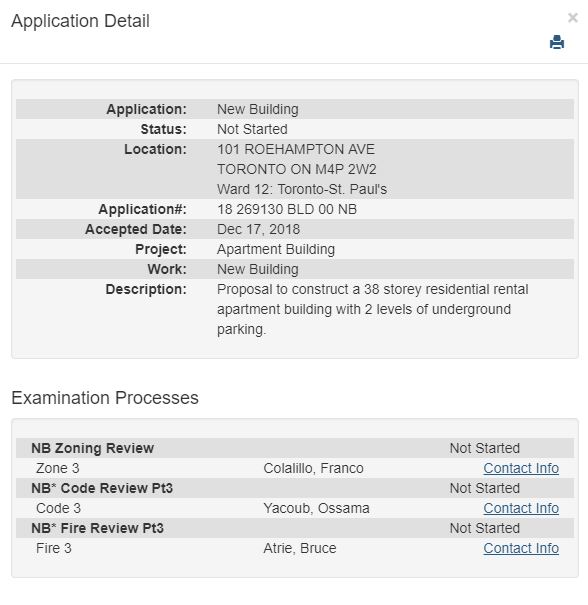This screenshot has height=605, width=588.
Task: Click the Ward 12: Toronto-St. Paul's line
Action: [x=302, y=189]
